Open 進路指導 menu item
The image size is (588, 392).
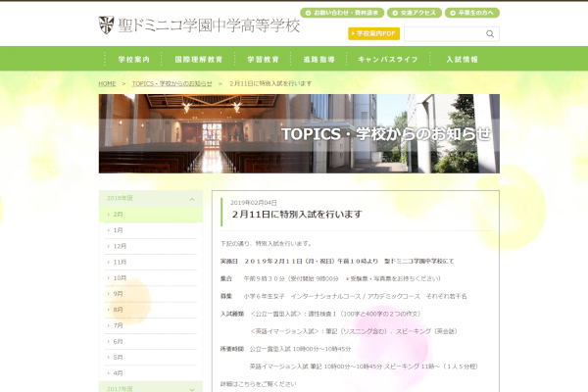click(318, 59)
